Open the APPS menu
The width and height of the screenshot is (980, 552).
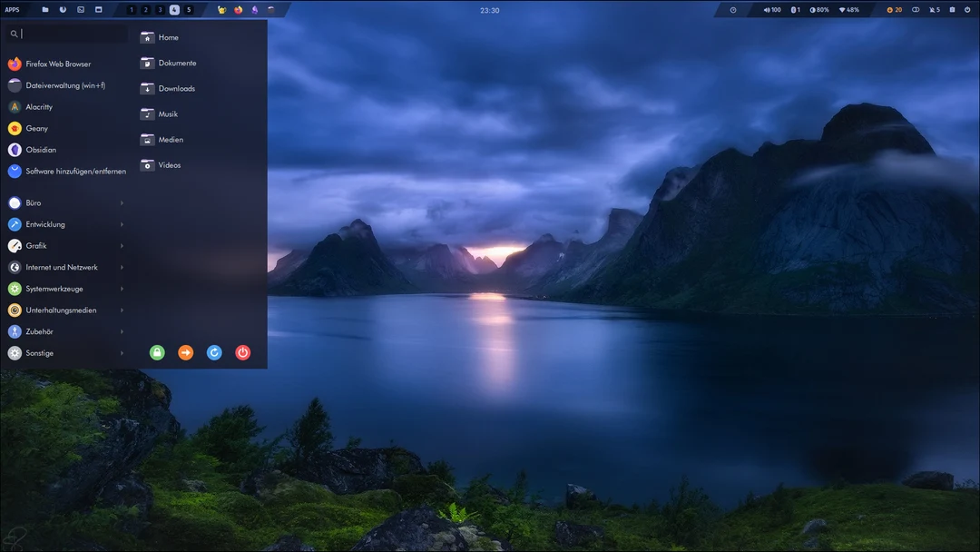click(x=13, y=9)
